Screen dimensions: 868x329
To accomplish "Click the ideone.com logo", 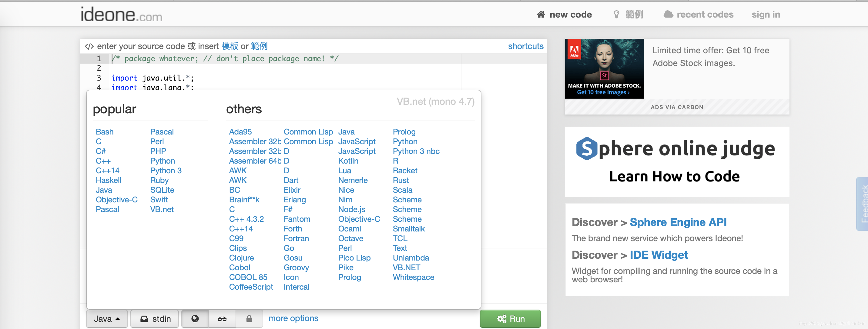I will tap(121, 15).
